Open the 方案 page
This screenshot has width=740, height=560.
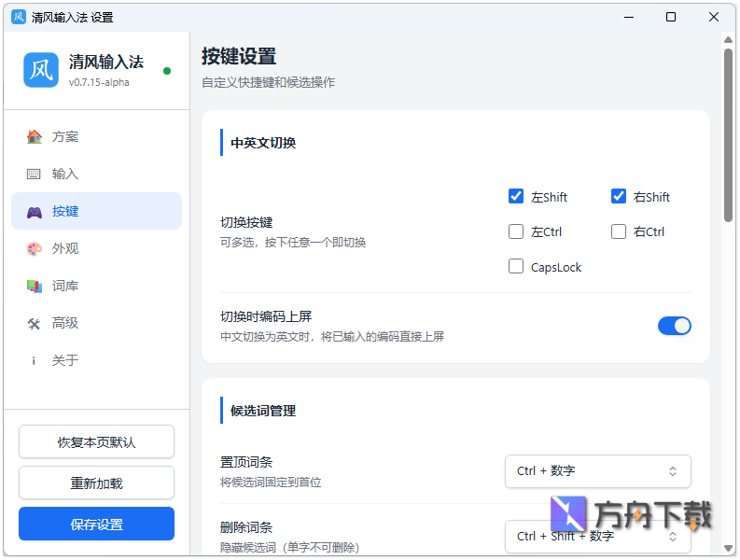click(96, 137)
